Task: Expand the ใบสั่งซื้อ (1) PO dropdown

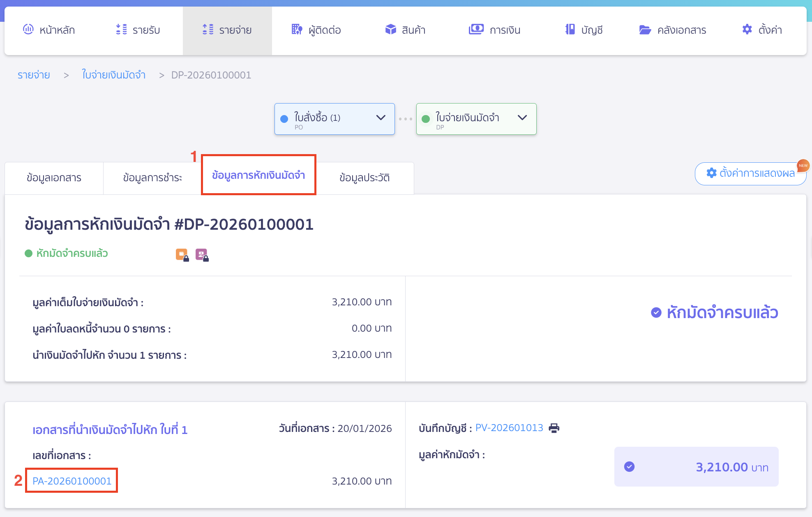Action: pyautogui.click(x=381, y=118)
